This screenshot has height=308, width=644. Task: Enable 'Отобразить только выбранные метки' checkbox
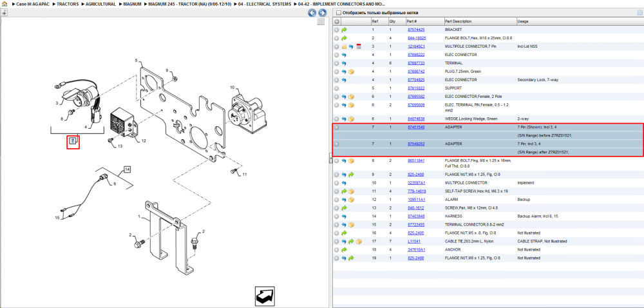point(338,13)
